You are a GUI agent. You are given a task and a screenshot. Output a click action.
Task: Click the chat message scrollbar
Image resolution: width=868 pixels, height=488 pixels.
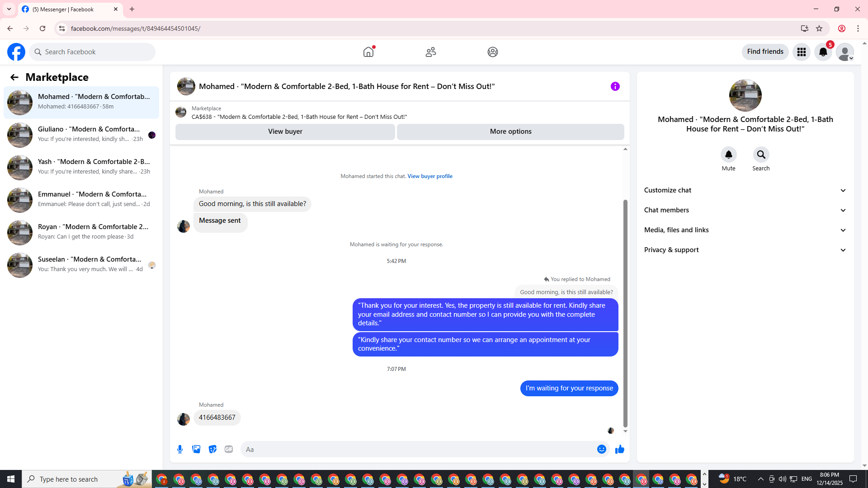pyautogui.click(x=625, y=312)
